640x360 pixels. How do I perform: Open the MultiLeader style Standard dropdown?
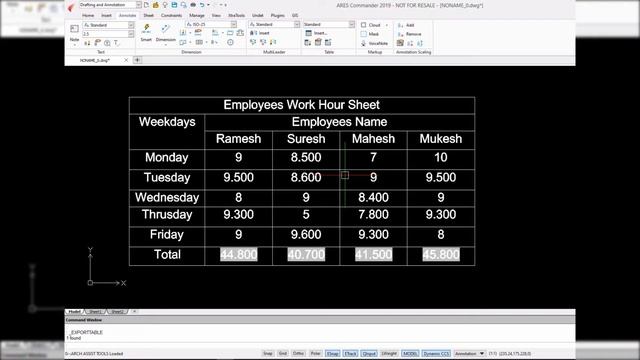click(x=297, y=24)
